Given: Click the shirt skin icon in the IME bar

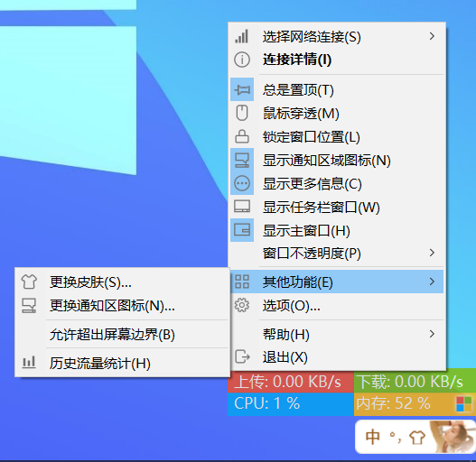Looking at the screenshot, I should coord(417,438).
